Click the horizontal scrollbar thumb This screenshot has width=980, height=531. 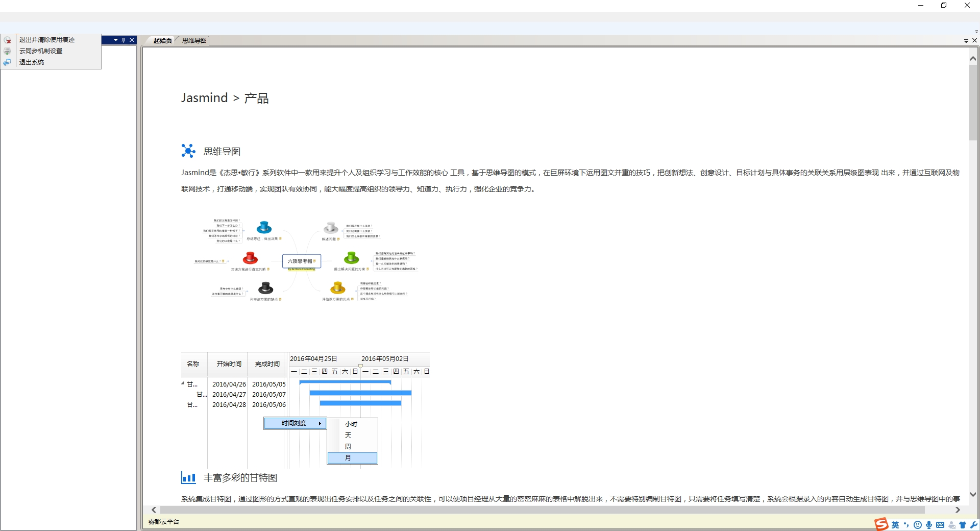pyautogui.click(x=543, y=510)
